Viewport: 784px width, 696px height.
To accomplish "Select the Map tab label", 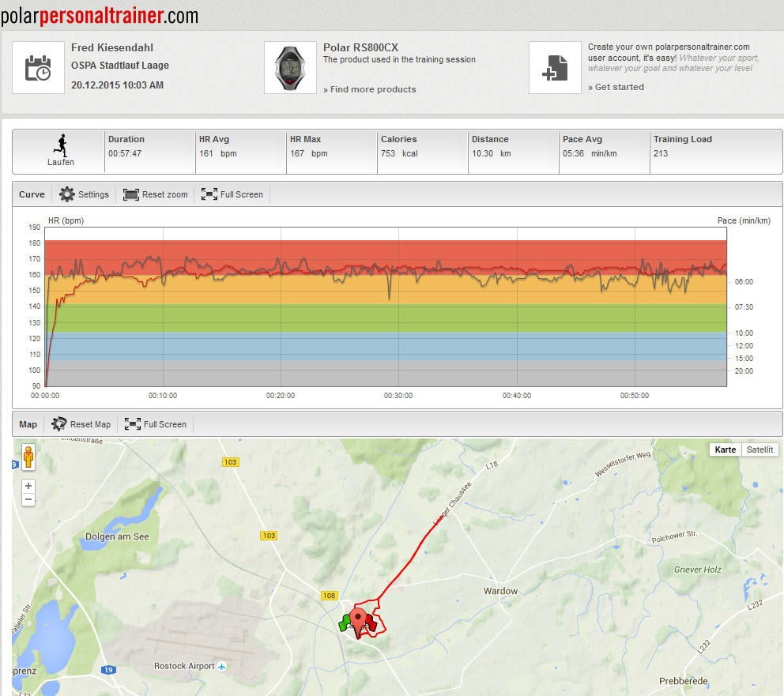I will tap(28, 424).
